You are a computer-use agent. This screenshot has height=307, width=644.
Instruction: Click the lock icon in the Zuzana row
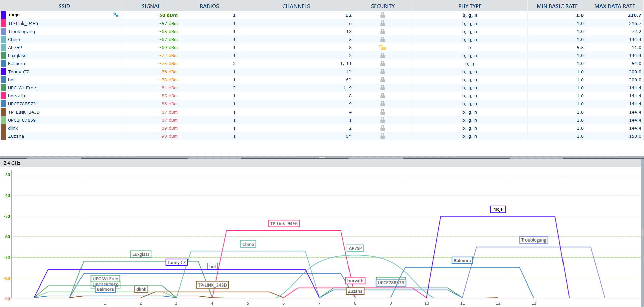click(382, 136)
